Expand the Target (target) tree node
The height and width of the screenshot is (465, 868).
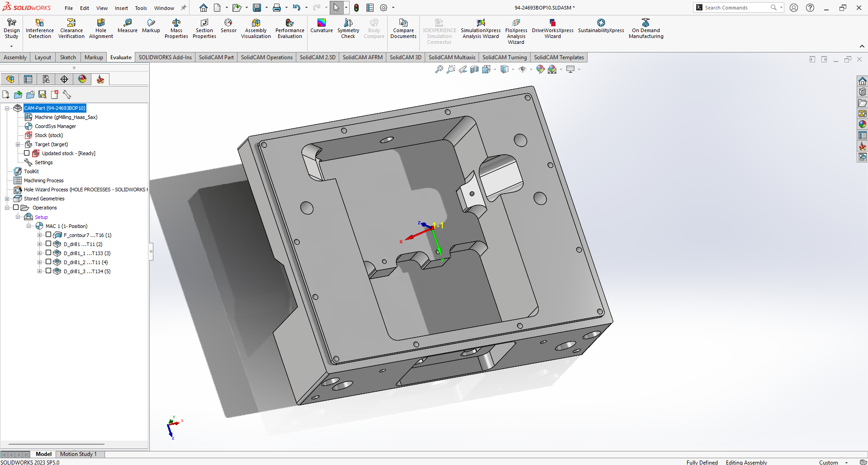click(18, 144)
